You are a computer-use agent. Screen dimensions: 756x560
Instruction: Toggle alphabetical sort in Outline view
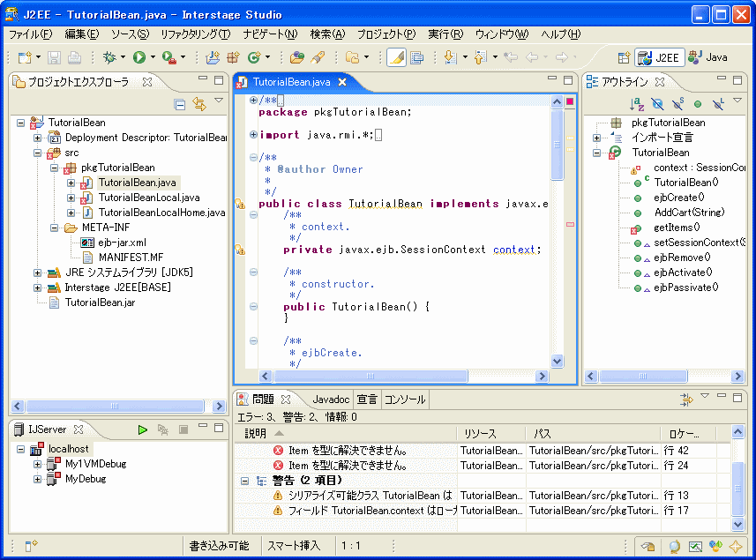point(637,103)
